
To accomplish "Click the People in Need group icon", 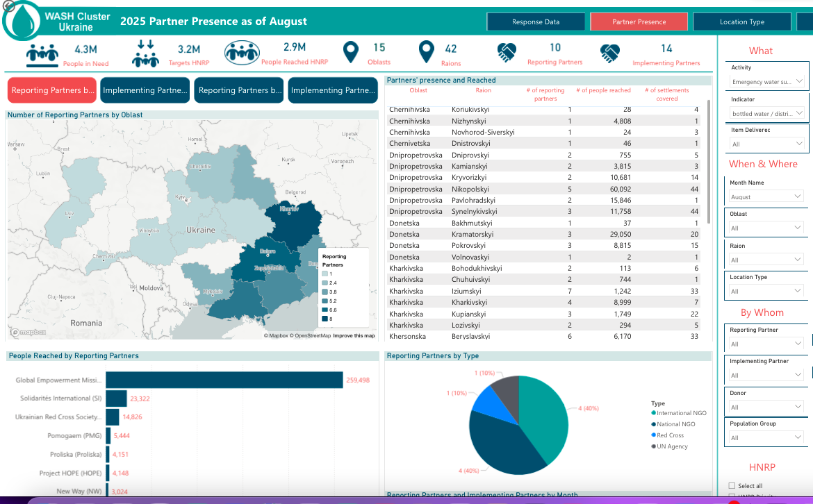I will (x=43, y=54).
